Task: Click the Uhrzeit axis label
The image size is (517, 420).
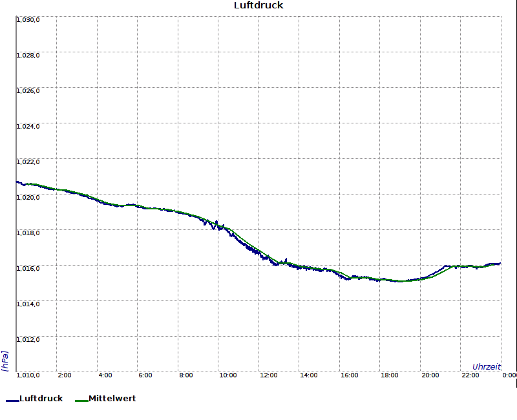Action: [487, 366]
